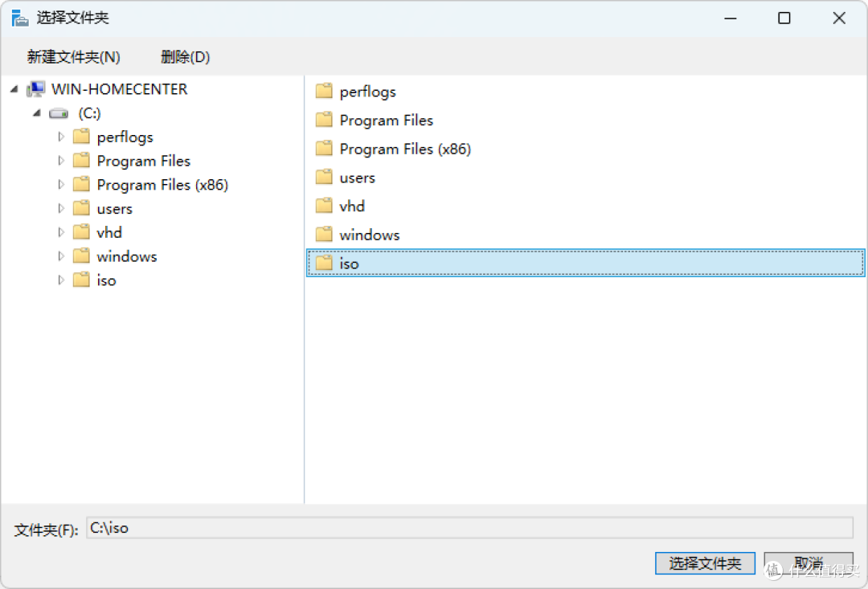Select the (C:) label in tree
Screen dimensions: 868x589
[89, 113]
